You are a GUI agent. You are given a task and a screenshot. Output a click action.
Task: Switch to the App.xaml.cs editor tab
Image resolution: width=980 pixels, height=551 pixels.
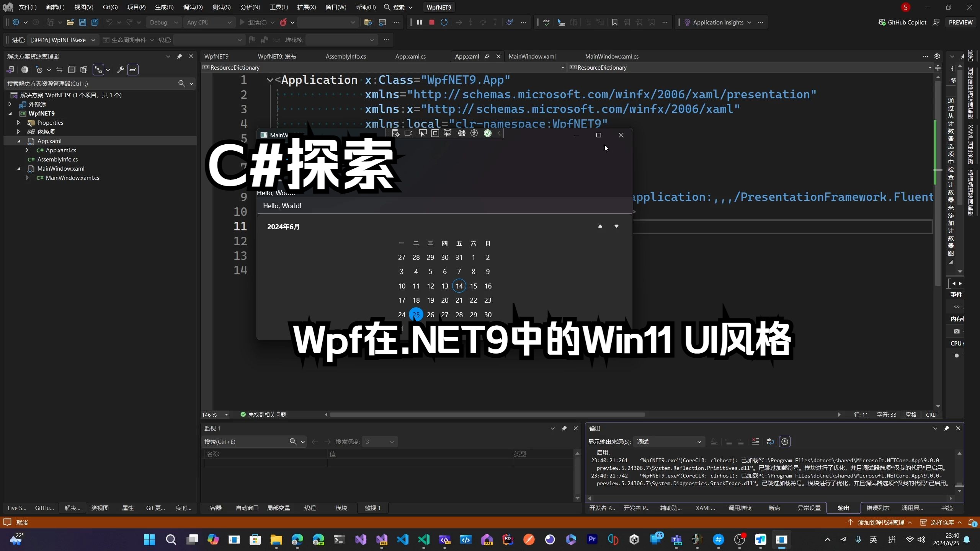[x=410, y=56]
